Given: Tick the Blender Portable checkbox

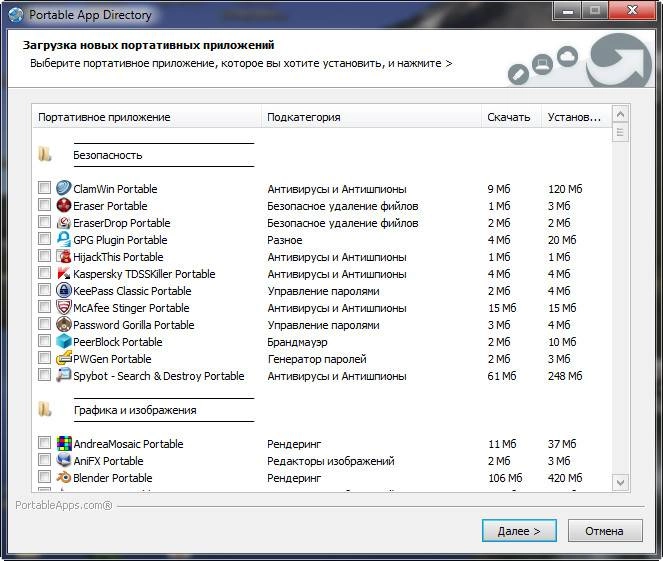Looking at the screenshot, I should click(44, 476).
